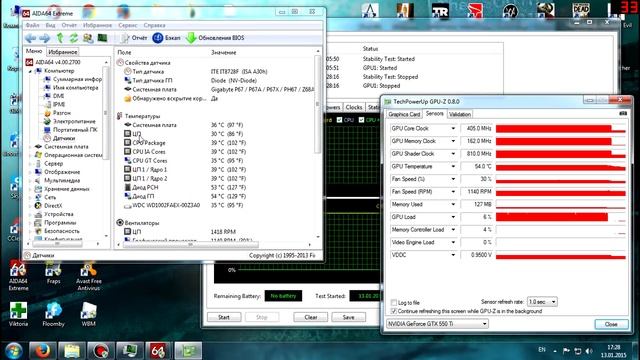Open the Отчёт menu in AIDA64
Viewport: 640px width, 360px height.
click(69, 25)
